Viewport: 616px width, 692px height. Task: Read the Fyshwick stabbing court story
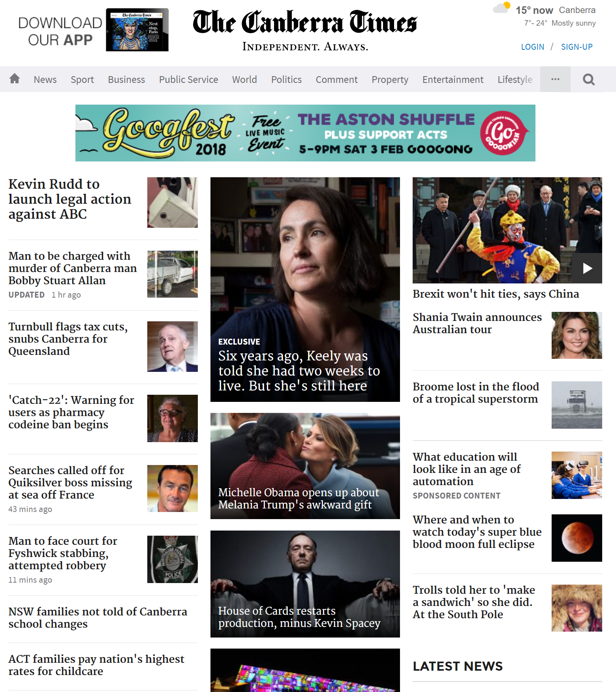(x=63, y=553)
